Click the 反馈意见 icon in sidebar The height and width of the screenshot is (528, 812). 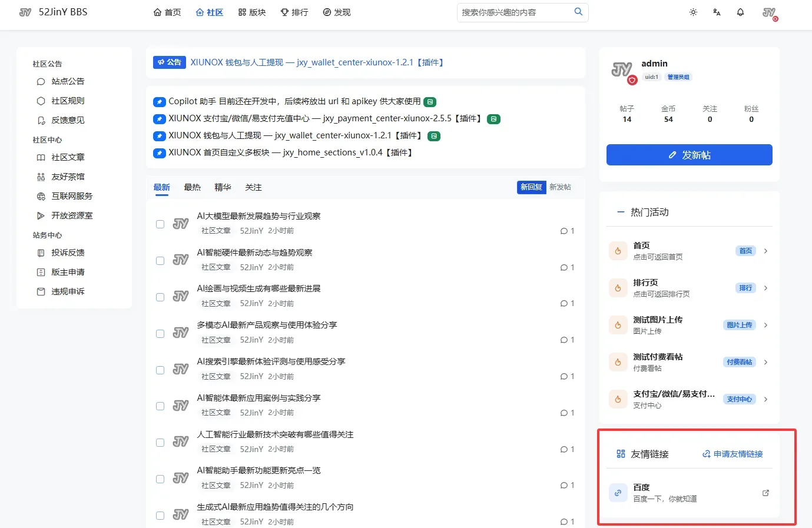pyautogui.click(x=41, y=120)
